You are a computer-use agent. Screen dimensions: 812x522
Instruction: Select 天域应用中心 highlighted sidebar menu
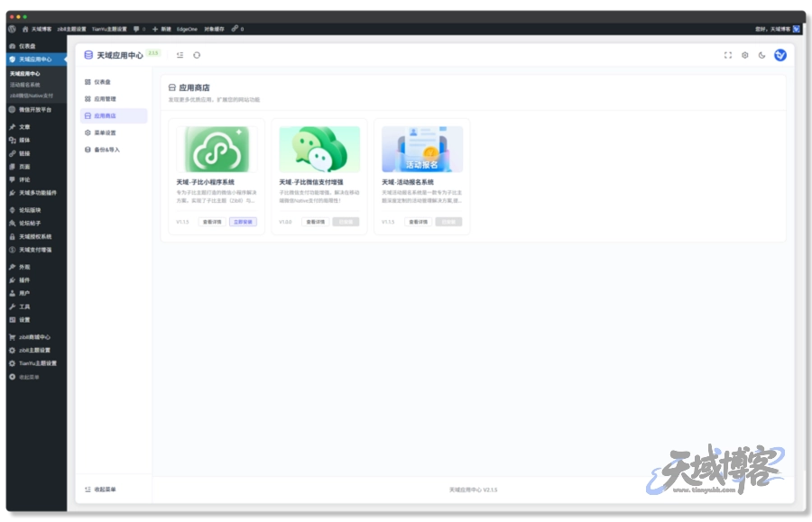[x=36, y=60]
